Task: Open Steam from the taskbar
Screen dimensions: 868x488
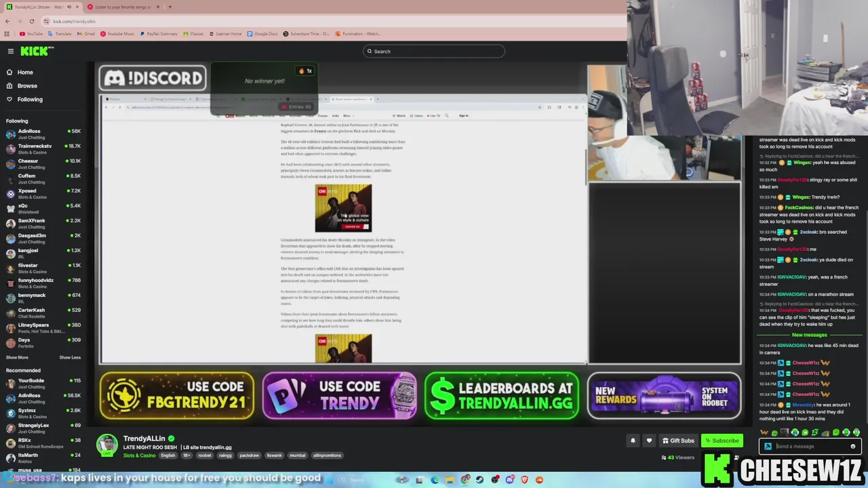Action: click(x=479, y=480)
